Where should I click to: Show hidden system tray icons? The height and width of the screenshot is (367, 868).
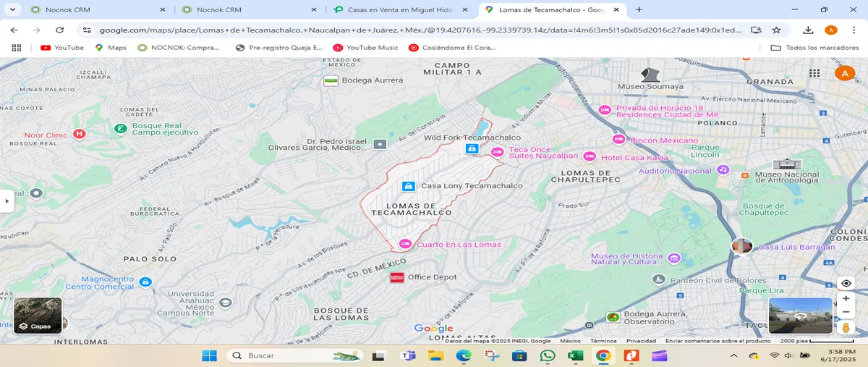pos(733,355)
